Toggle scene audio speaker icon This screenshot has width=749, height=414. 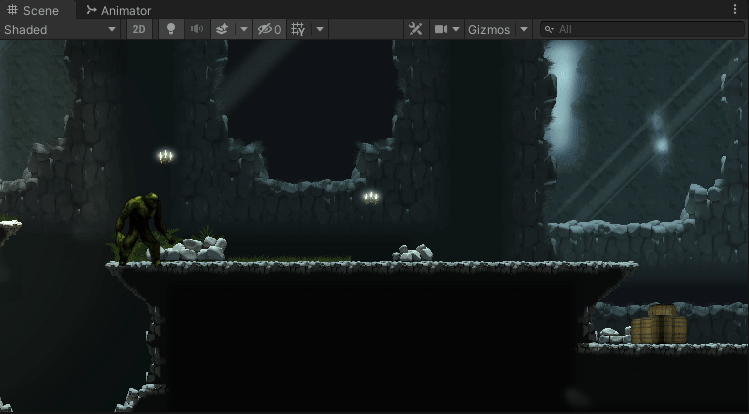tap(197, 30)
